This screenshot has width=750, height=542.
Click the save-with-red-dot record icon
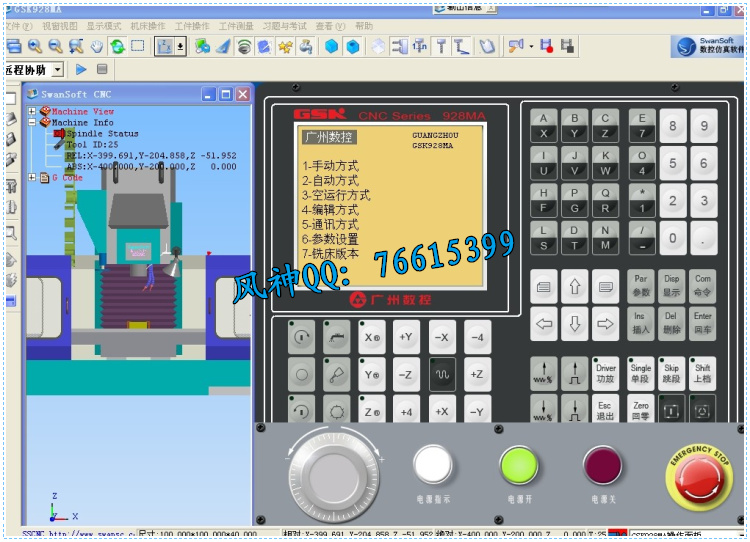coord(546,46)
